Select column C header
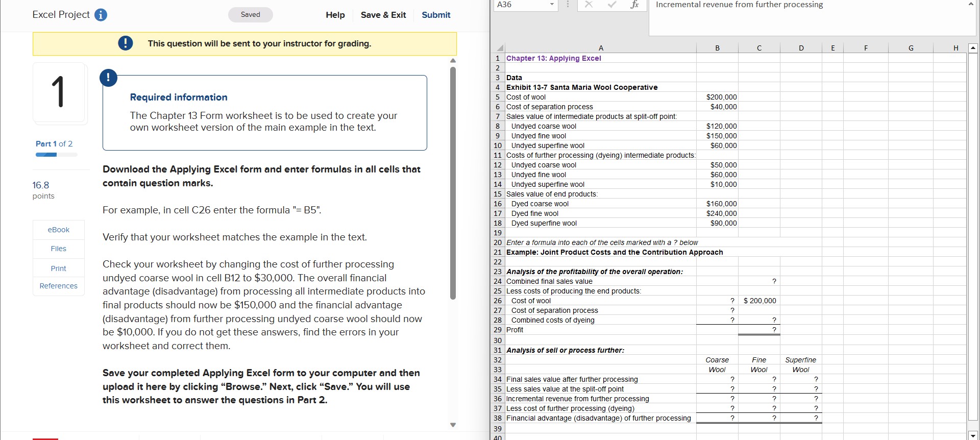This screenshot has height=440, width=980. (x=759, y=48)
